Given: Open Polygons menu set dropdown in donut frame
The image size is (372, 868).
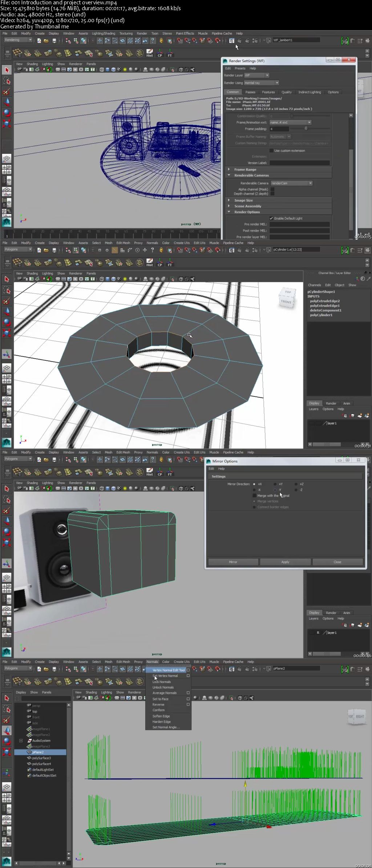Looking at the screenshot, I should 18,249.
